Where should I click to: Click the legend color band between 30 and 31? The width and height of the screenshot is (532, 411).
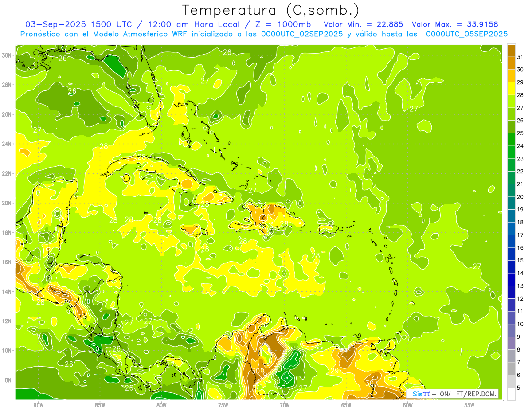(511, 63)
